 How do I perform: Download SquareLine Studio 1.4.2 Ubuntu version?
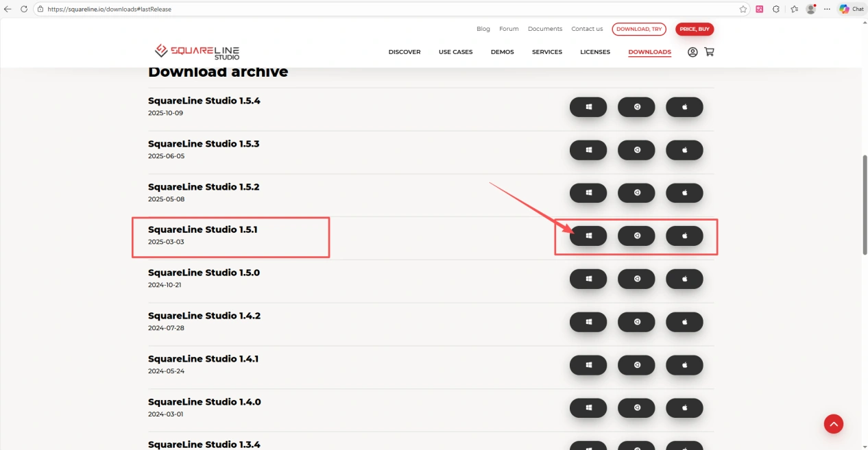[636, 322]
